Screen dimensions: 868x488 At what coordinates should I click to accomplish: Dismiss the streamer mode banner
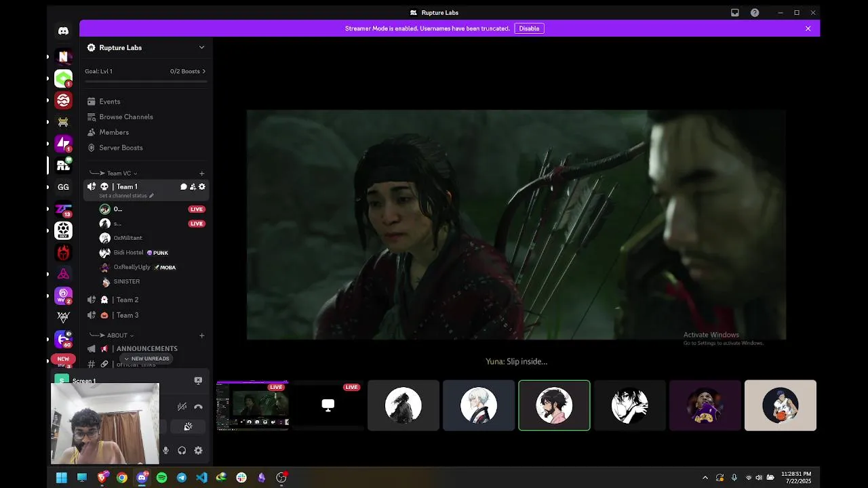(x=808, y=28)
